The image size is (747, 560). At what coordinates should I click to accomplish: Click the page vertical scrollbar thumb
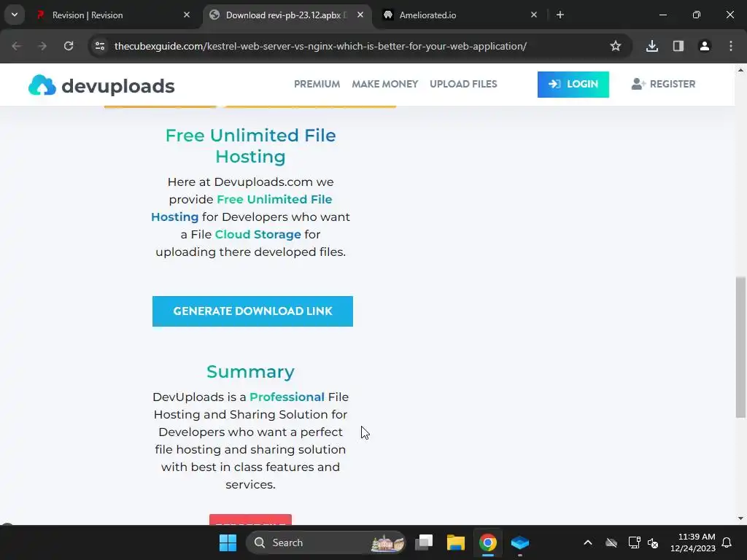(x=740, y=347)
